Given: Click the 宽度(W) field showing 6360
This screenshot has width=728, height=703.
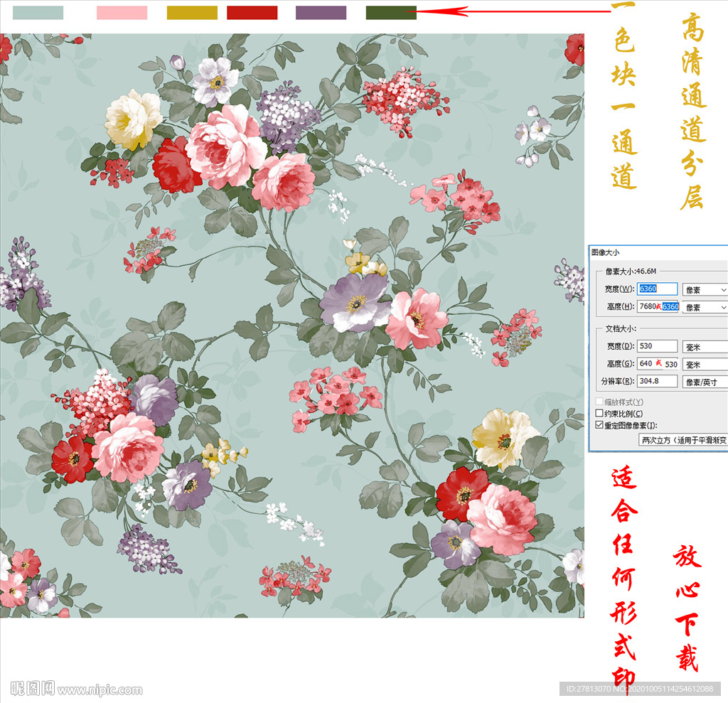Looking at the screenshot, I should click(x=657, y=289).
